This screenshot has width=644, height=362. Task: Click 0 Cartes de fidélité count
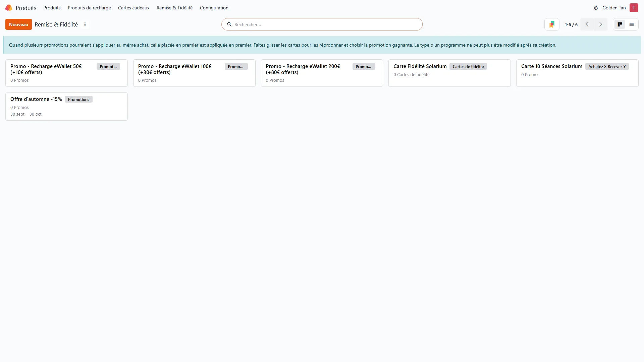tap(412, 75)
